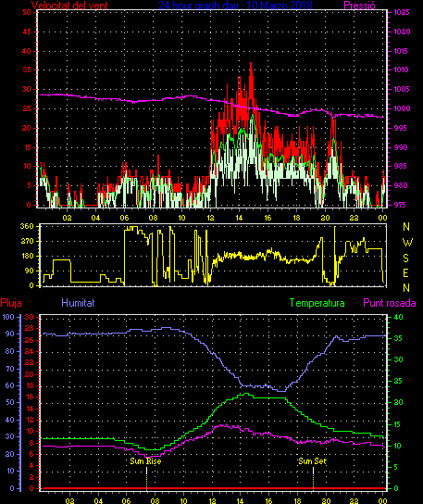The image size is (423, 504).
Task: Click the 40 temperature axis value
Action: point(398,317)
